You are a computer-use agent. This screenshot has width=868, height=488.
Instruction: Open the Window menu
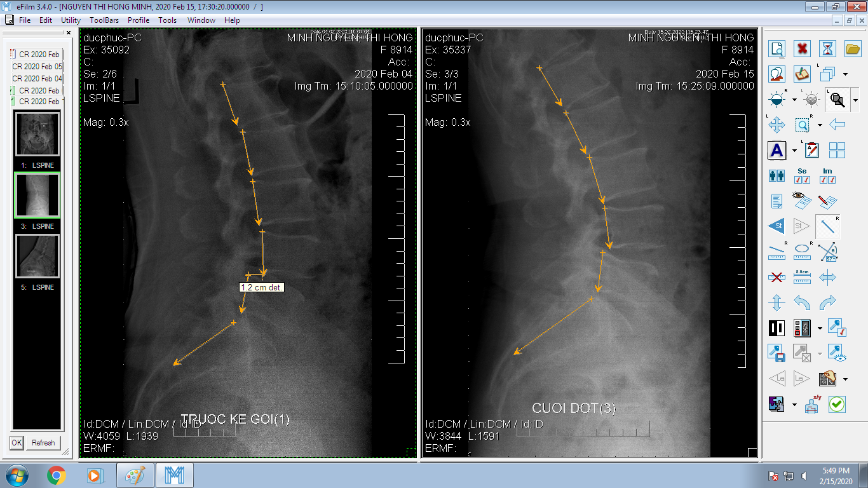pos(201,20)
